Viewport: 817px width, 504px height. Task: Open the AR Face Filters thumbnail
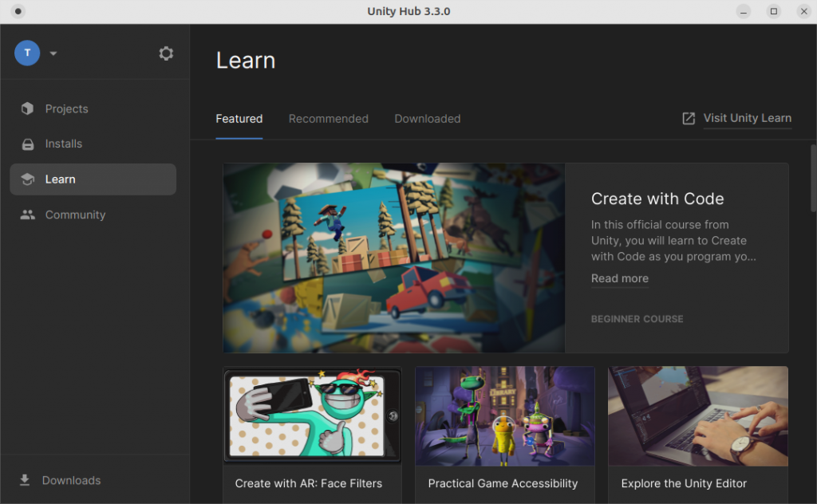[x=313, y=415]
